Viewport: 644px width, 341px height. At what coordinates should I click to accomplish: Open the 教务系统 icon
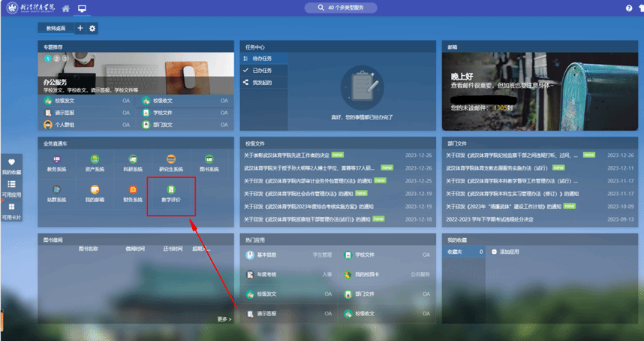pos(56,163)
